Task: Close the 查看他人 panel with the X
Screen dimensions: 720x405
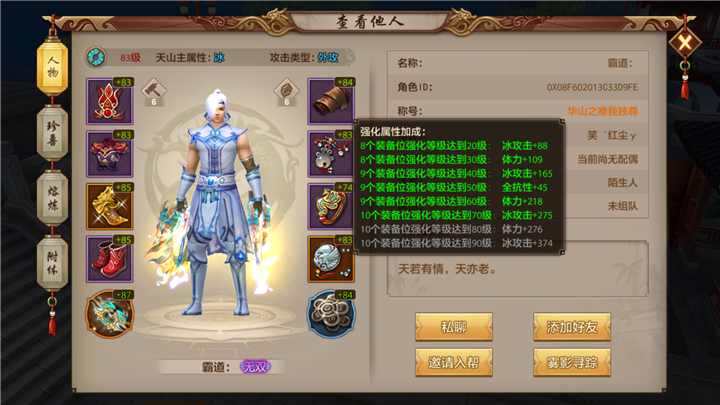Action: (x=685, y=44)
